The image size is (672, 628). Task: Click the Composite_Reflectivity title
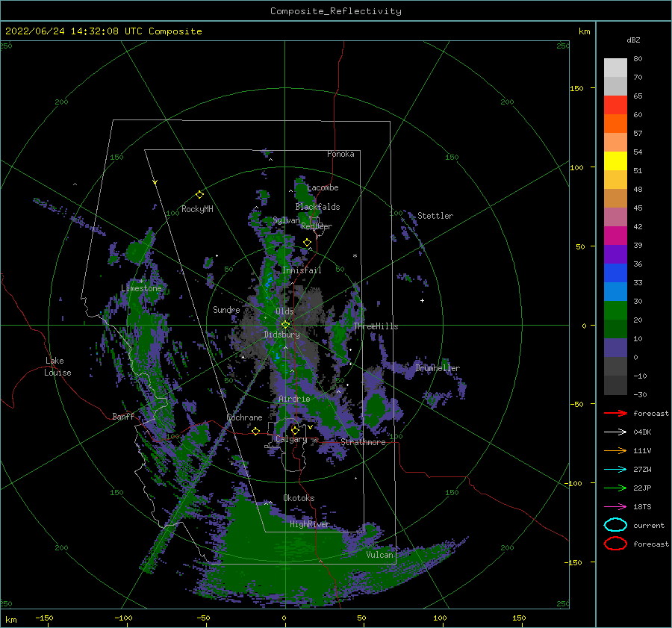[x=336, y=11]
